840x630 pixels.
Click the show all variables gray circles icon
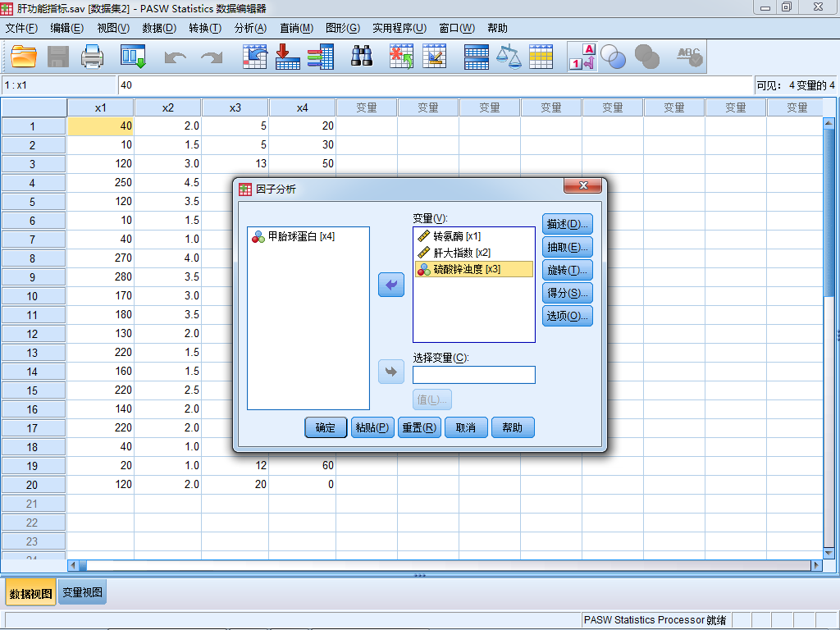pyautogui.click(x=646, y=57)
